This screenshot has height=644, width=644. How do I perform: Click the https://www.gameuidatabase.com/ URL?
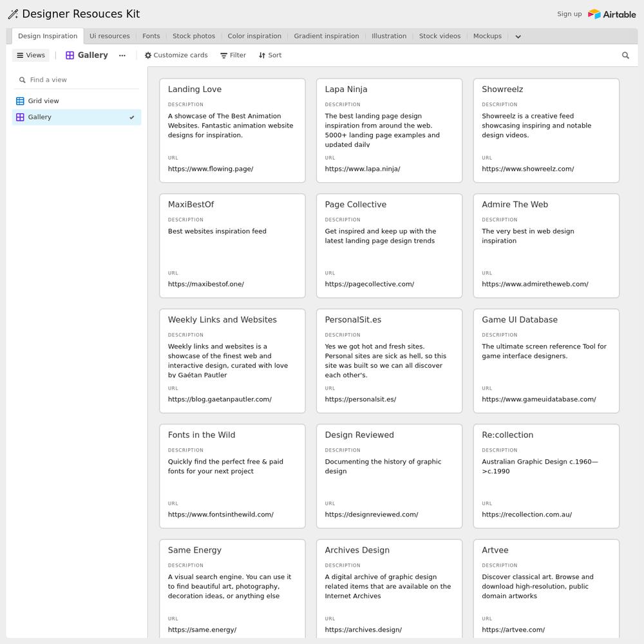(x=539, y=399)
